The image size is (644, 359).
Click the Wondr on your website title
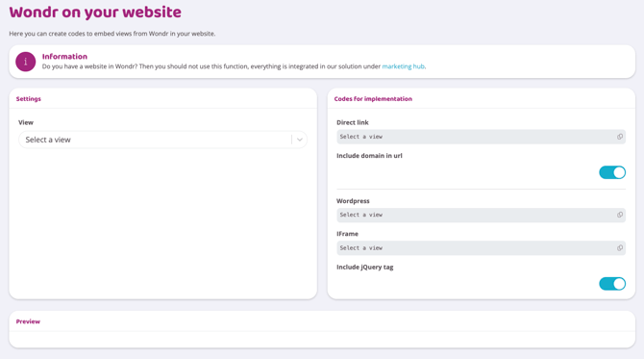[95, 13]
